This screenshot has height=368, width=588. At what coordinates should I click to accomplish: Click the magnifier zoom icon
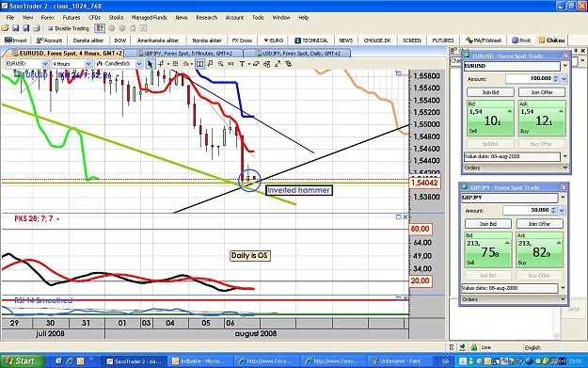(220, 64)
